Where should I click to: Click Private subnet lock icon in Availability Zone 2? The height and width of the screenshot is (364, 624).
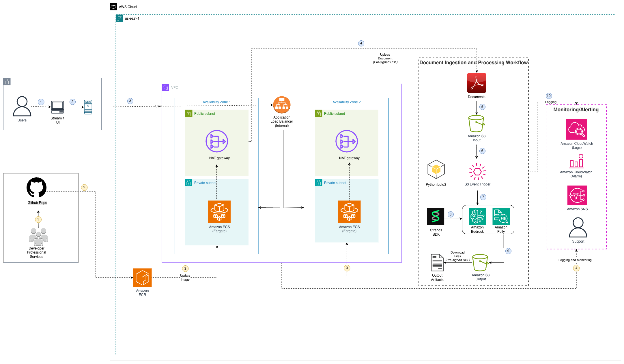[x=319, y=183]
